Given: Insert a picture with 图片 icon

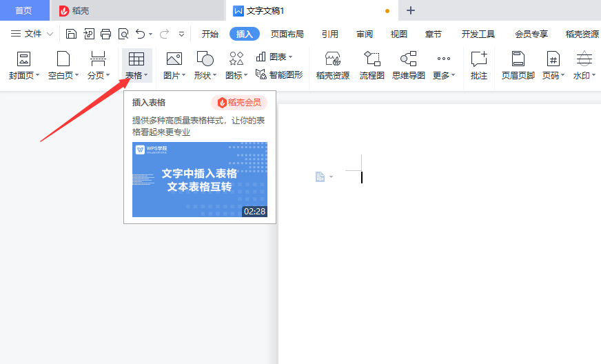Looking at the screenshot, I should coord(174,59).
